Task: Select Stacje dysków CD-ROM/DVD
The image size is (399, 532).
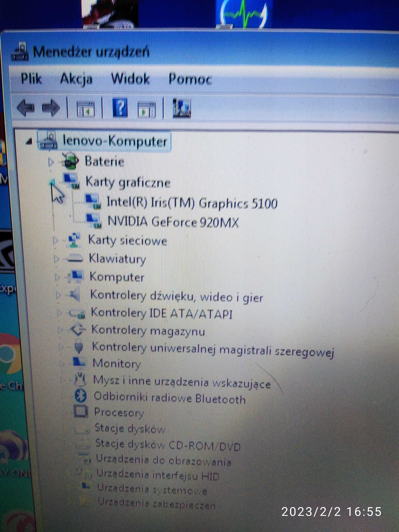Action: tap(168, 445)
